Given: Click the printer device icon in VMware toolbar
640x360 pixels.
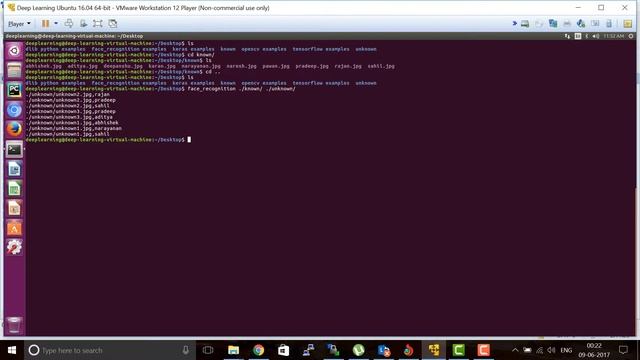Looking at the screenshot, I should [x=567, y=24].
